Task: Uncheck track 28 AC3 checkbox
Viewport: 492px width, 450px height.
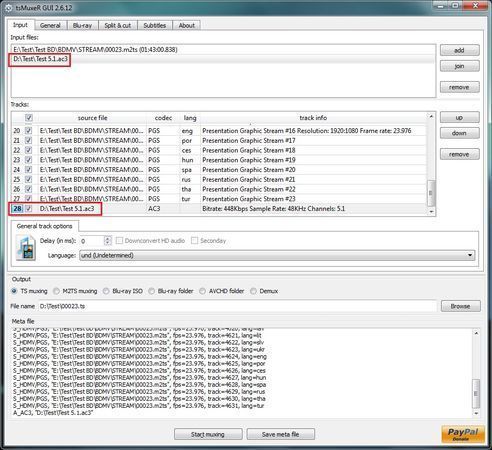Action: coord(29,209)
